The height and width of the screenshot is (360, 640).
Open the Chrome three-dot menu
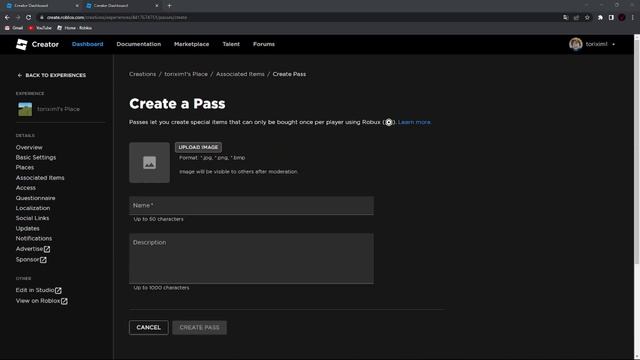pyautogui.click(x=633, y=18)
